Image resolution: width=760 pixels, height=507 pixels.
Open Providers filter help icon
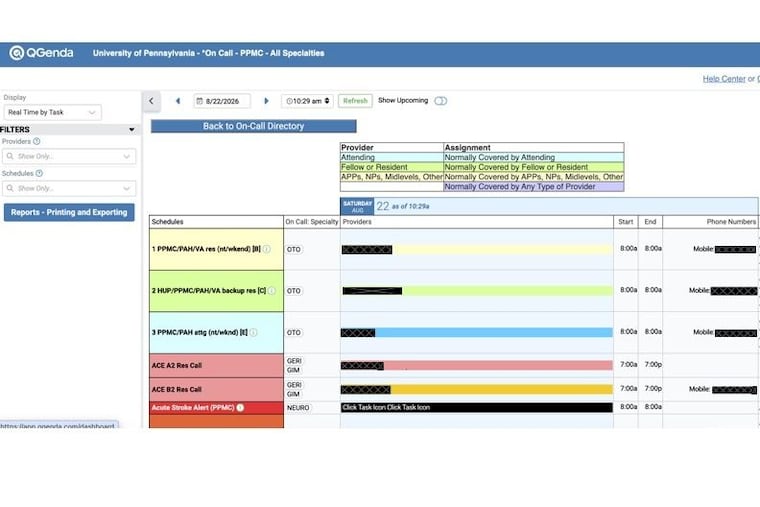pos(36,142)
